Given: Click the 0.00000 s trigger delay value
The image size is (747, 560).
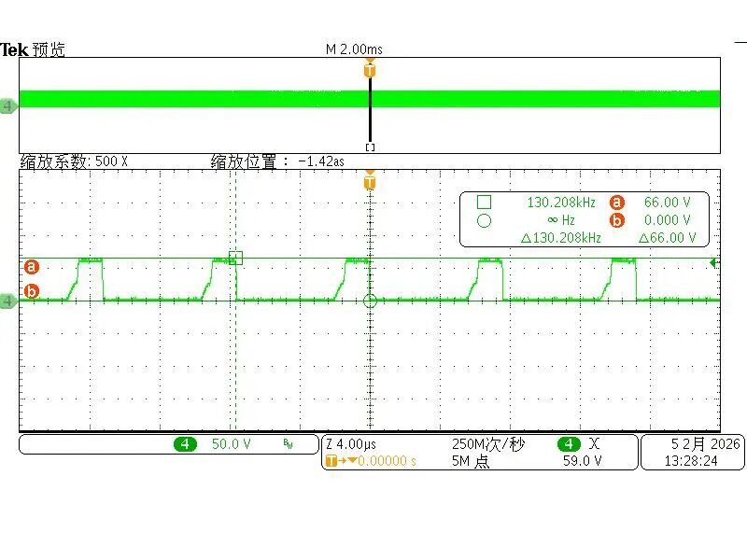Looking at the screenshot, I should click(x=387, y=461).
